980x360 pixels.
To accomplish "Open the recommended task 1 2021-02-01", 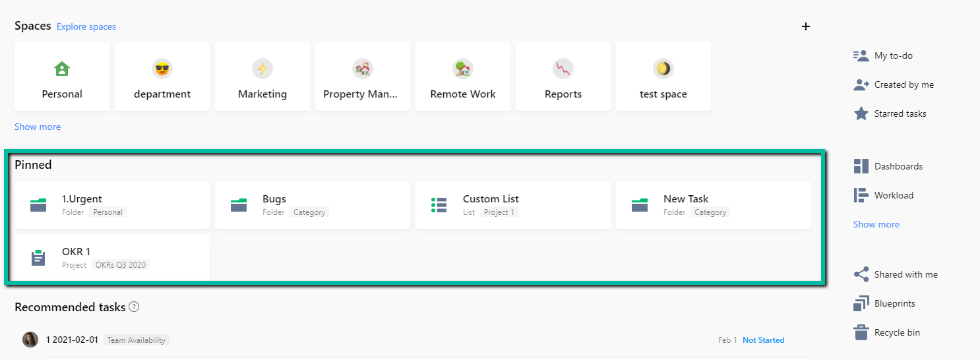I will pyautogui.click(x=73, y=340).
